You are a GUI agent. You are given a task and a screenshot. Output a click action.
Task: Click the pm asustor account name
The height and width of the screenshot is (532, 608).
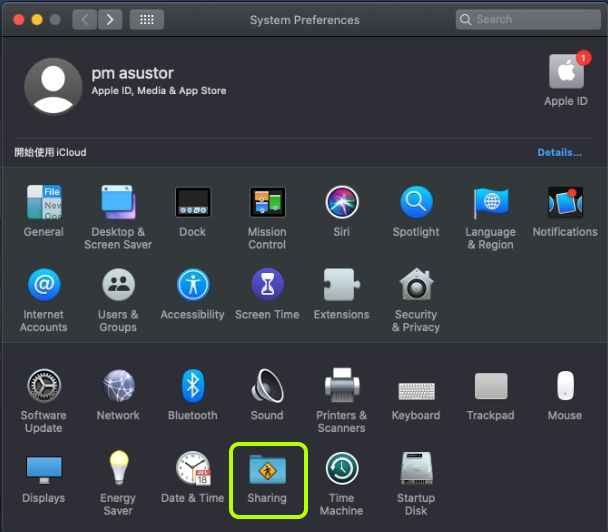click(132, 73)
